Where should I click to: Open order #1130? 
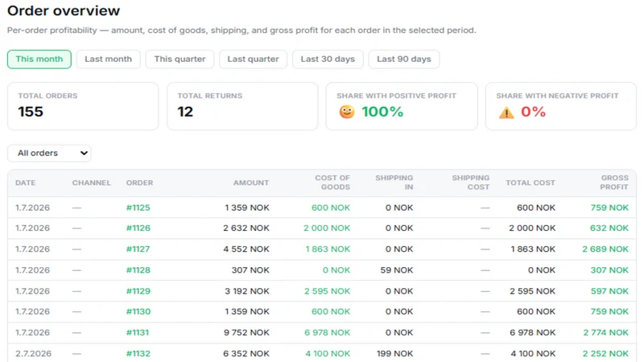[x=138, y=311]
